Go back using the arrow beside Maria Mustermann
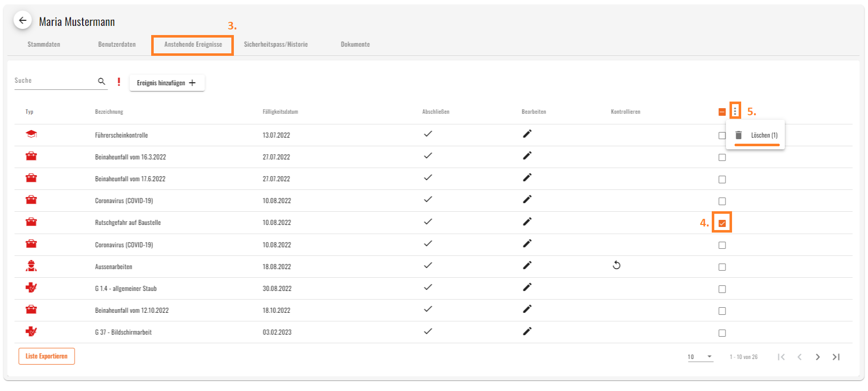Screen dimensions: 868x391 pos(22,21)
